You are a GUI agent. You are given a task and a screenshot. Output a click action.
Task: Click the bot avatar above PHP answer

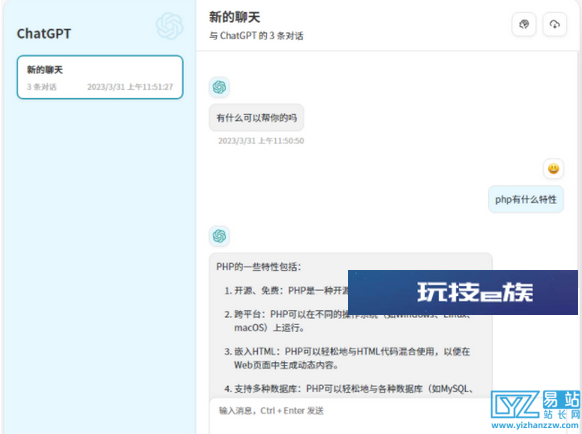click(x=219, y=236)
